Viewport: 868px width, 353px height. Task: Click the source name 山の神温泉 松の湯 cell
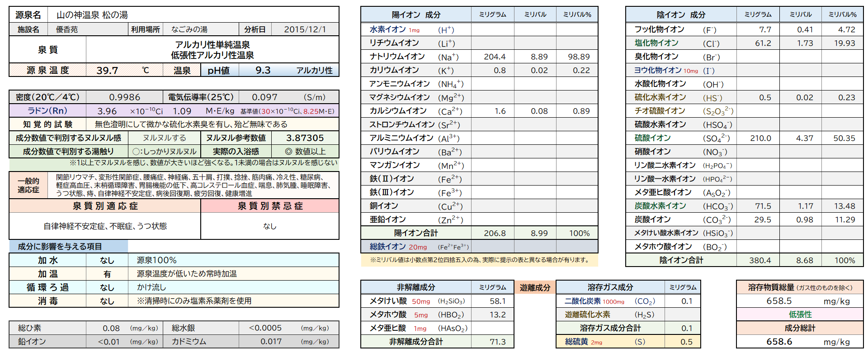[x=92, y=15]
